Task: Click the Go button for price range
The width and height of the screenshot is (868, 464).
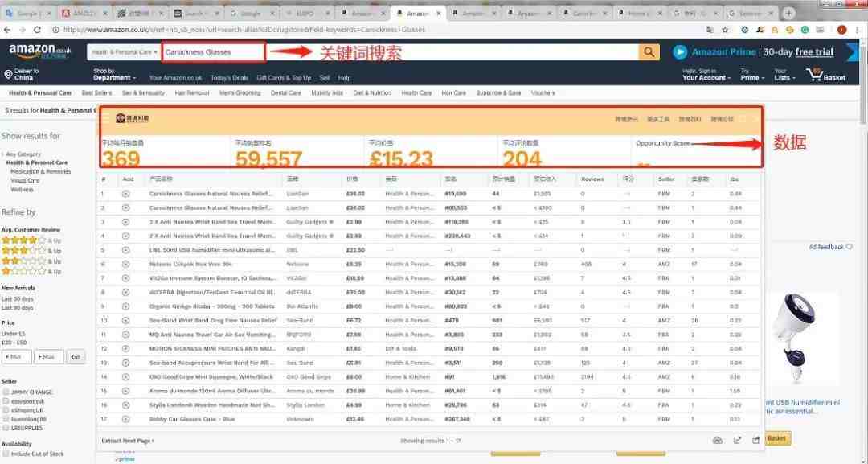Action: 76,357
